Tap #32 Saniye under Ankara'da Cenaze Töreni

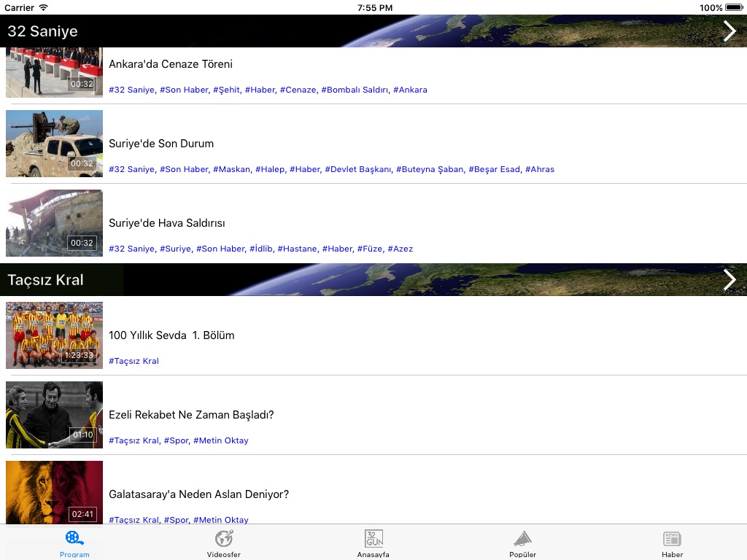(132, 90)
